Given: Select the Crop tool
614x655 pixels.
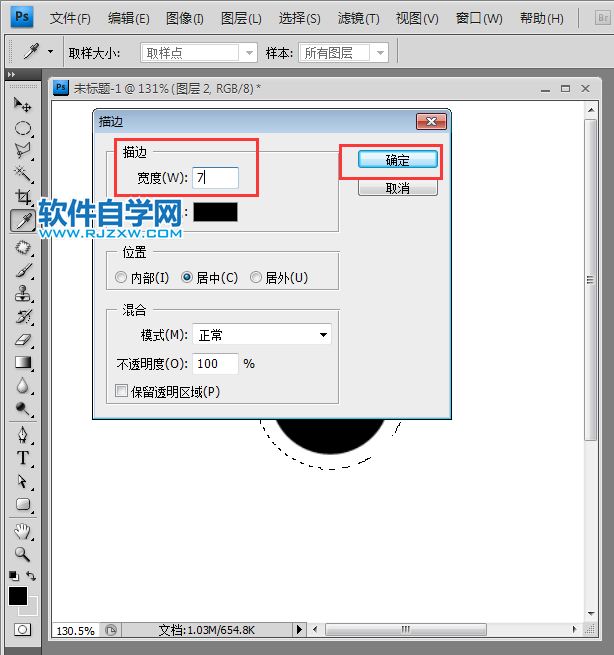Looking at the screenshot, I should [23, 197].
